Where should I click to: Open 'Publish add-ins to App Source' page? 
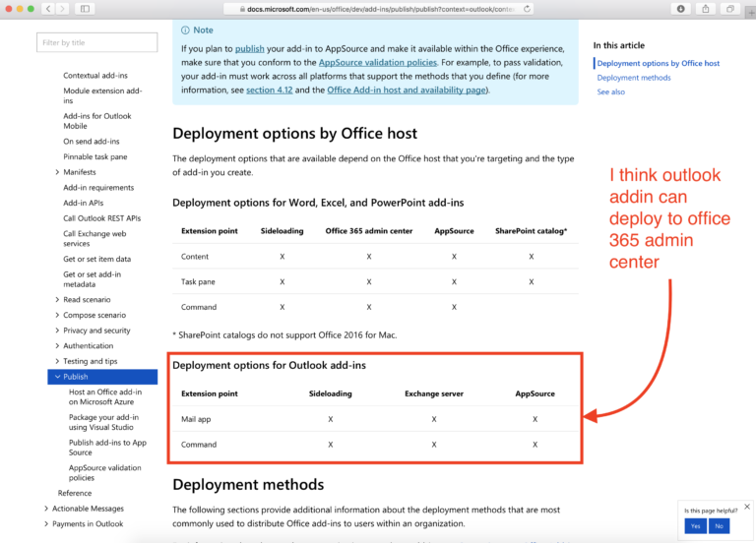[107, 448]
